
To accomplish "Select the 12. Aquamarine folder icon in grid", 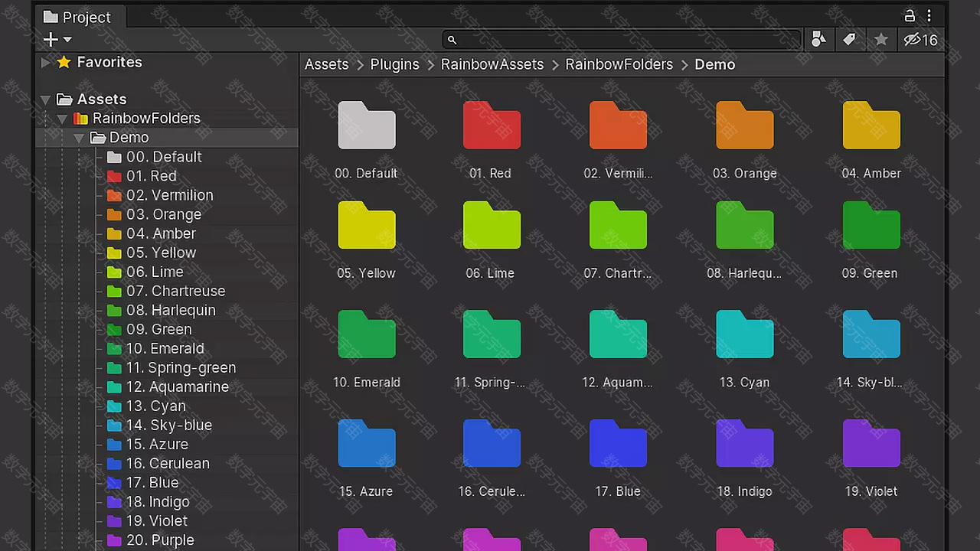I will [618, 334].
